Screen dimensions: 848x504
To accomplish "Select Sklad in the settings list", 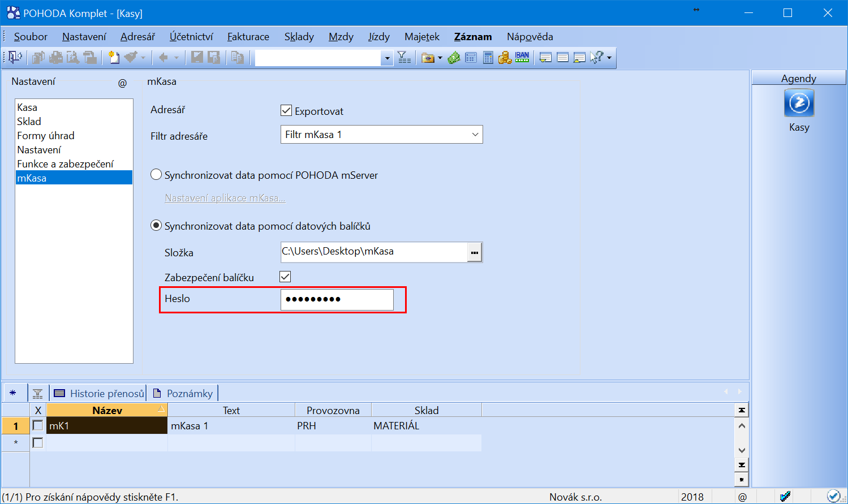I will [x=29, y=122].
